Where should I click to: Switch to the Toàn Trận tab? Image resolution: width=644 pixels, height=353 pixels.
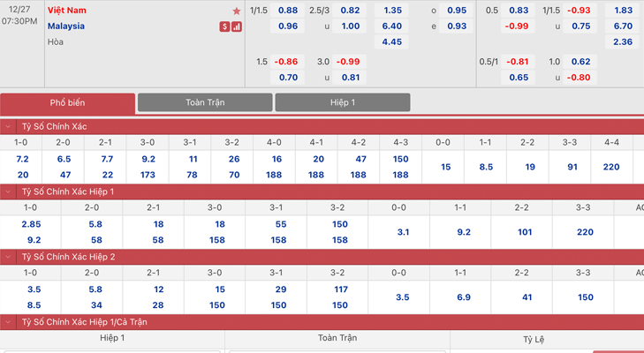[x=205, y=102]
